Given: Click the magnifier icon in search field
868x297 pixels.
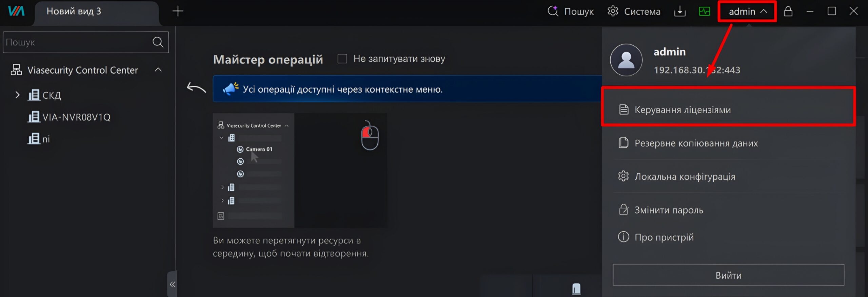Looking at the screenshot, I should 158,42.
